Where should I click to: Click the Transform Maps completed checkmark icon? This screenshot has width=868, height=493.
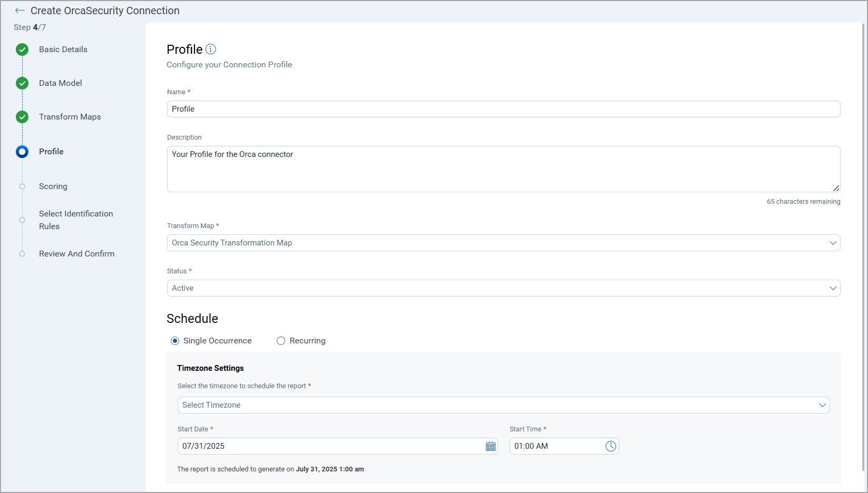tap(22, 117)
